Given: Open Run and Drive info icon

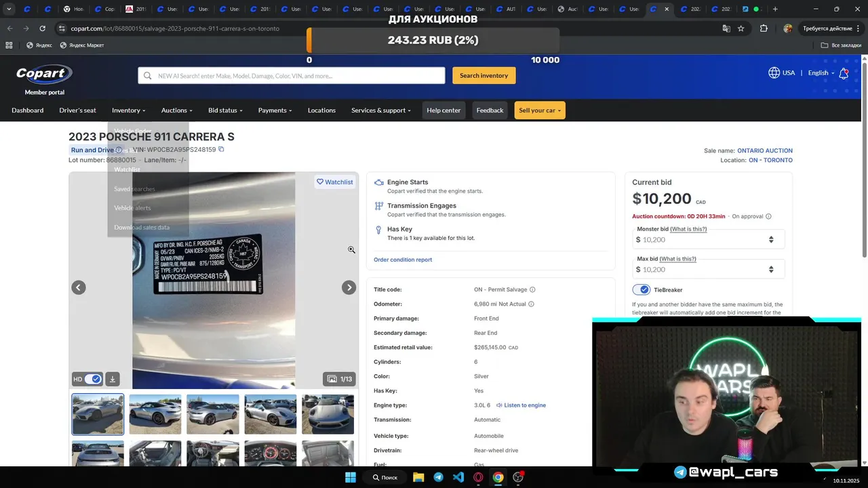Looking at the screenshot, I should click(x=119, y=150).
